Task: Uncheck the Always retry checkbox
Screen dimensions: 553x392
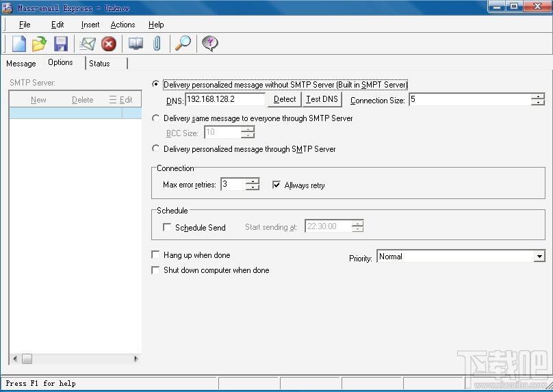Action: point(276,185)
